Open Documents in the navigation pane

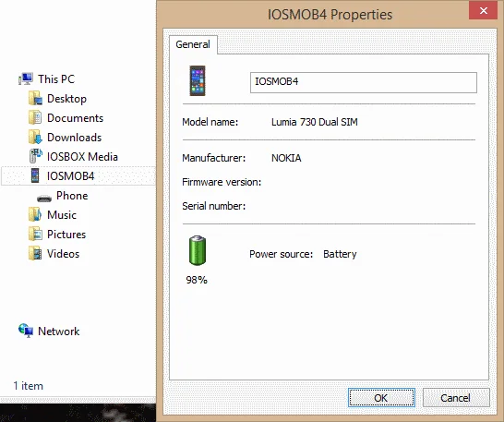pos(75,117)
